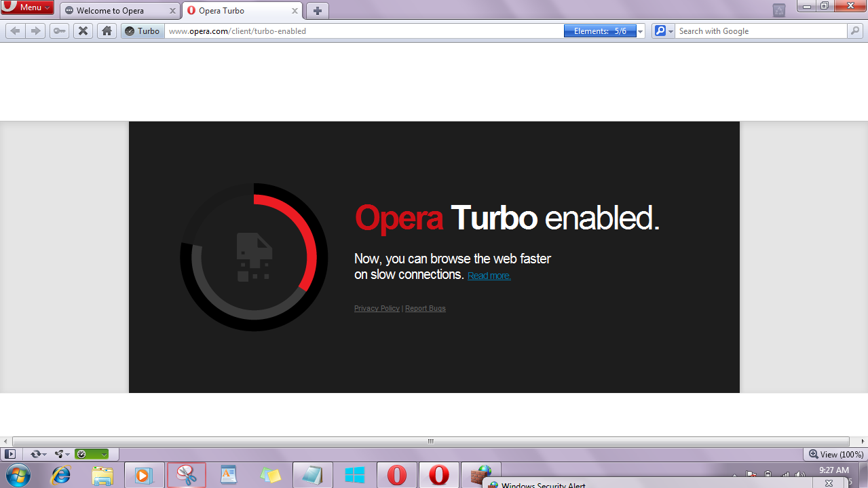Open Windows Media Player from the taskbar
Image resolution: width=868 pixels, height=488 pixels.
[x=144, y=476]
